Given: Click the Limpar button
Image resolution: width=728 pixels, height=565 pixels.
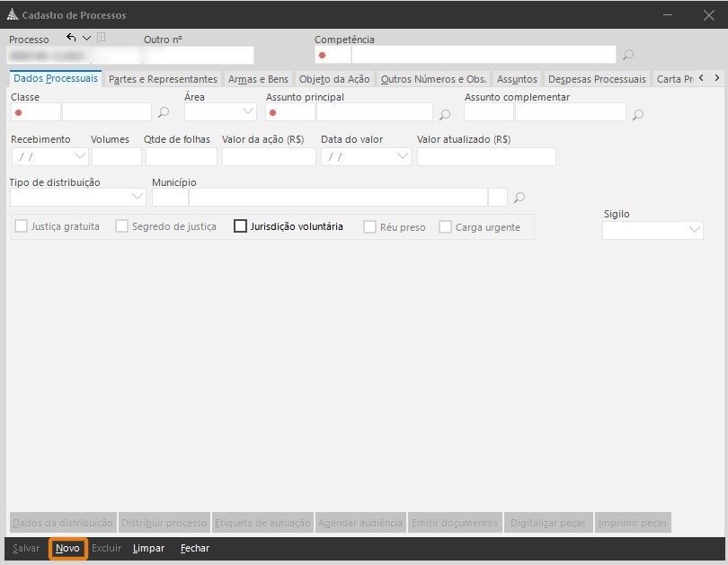Looking at the screenshot, I should coord(148,548).
